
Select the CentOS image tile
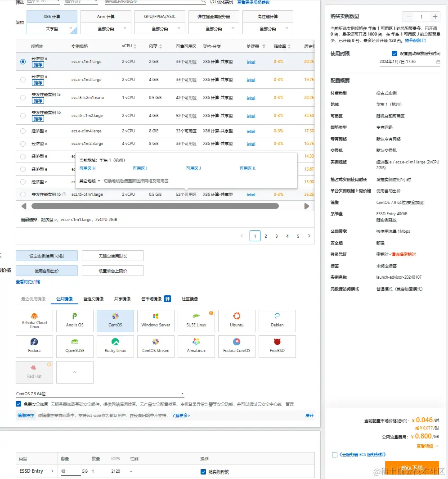115,321
